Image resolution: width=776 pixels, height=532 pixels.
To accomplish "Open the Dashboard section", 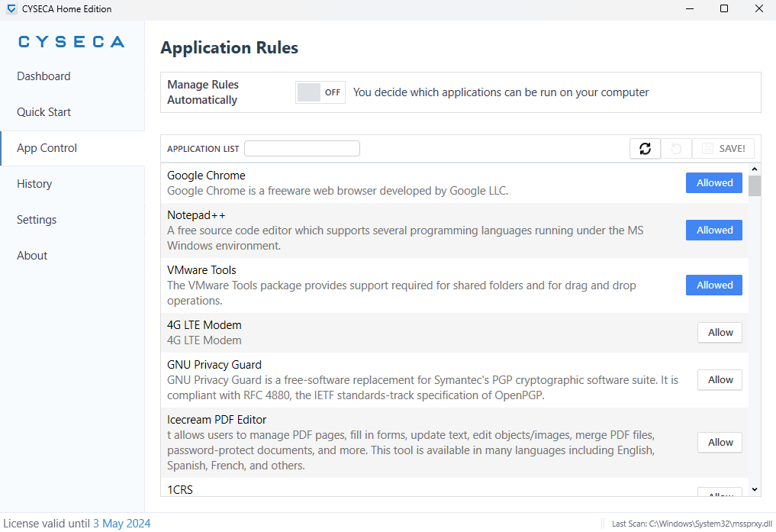I will [72, 76].
